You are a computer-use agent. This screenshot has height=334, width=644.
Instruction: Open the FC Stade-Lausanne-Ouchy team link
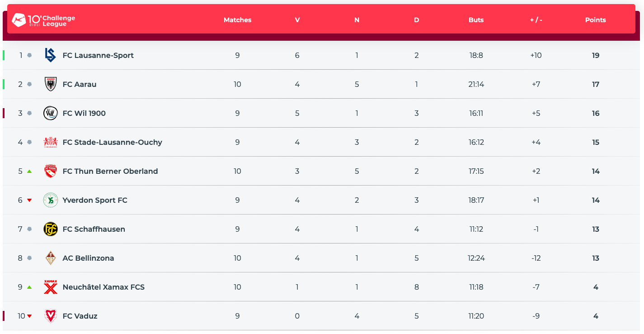click(x=112, y=142)
